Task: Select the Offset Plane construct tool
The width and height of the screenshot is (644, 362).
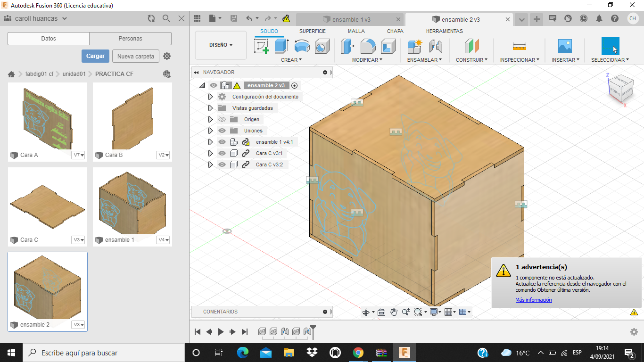Action: [x=471, y=46]
